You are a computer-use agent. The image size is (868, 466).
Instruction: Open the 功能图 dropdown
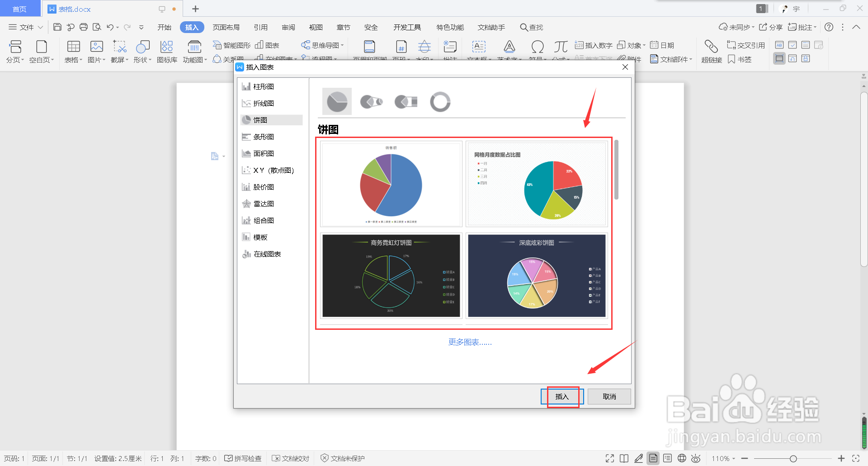[195, 51]
